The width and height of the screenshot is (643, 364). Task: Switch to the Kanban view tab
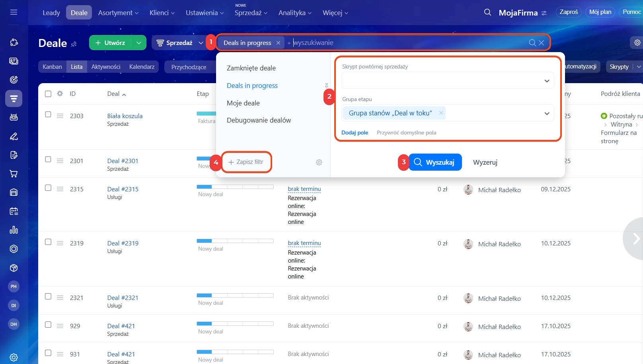click(52, 67)
